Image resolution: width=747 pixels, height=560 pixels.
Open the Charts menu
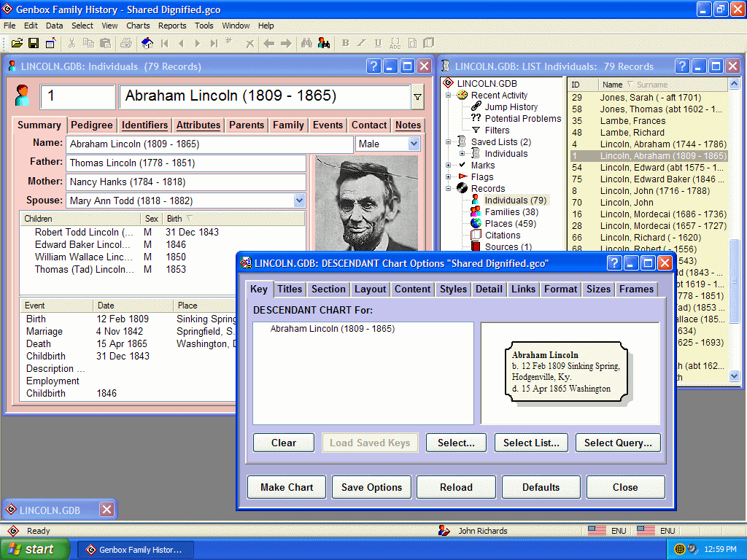click(x=138, y=26)
